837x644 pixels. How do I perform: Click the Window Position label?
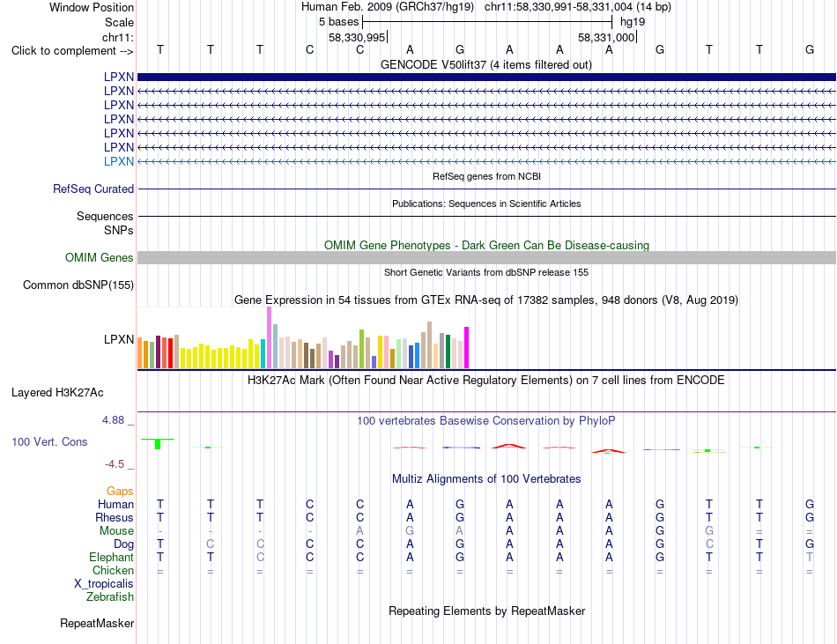click(x=92, y=7)
